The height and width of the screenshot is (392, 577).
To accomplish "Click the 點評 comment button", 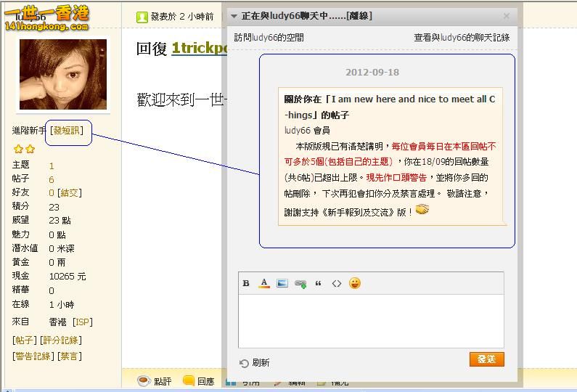I will pos(154,381).
